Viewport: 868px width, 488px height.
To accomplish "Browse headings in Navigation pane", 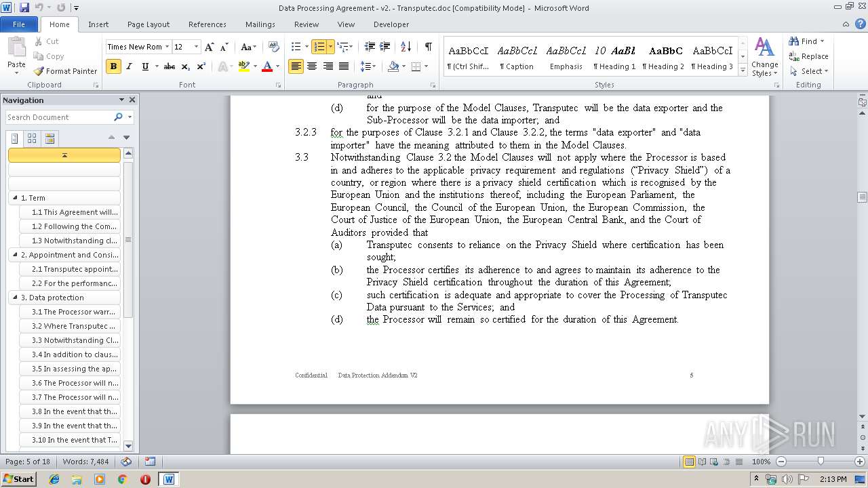I will pos(15,138).
